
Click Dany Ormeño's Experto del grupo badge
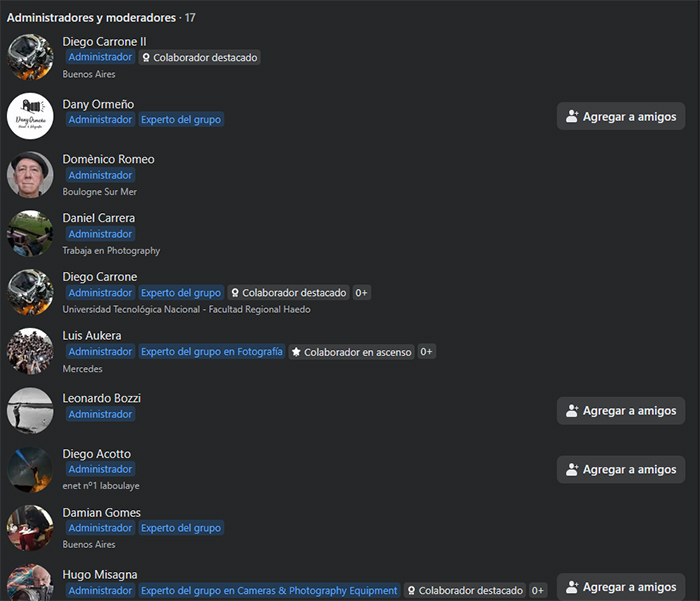tap(181, 120)
